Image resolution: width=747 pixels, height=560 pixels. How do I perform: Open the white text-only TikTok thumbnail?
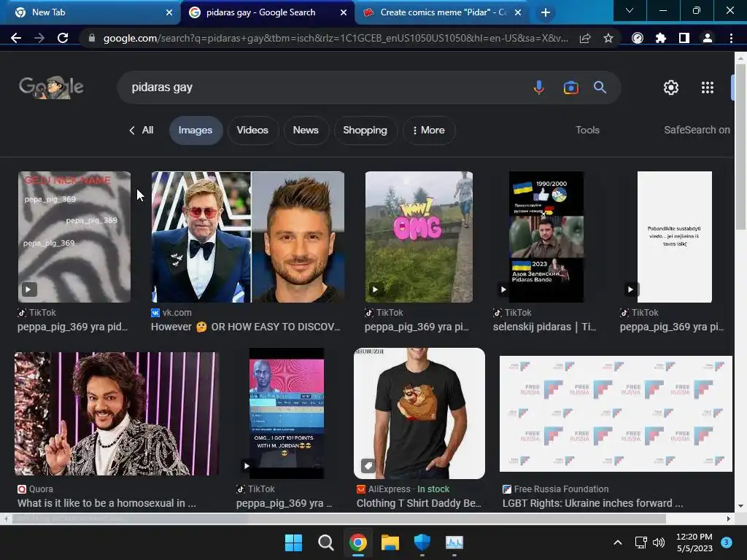point(675,237)
